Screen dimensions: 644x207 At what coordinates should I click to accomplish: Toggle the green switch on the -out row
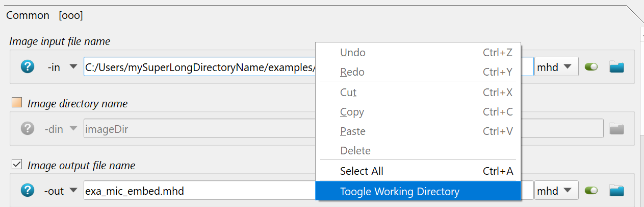[591, 191]
